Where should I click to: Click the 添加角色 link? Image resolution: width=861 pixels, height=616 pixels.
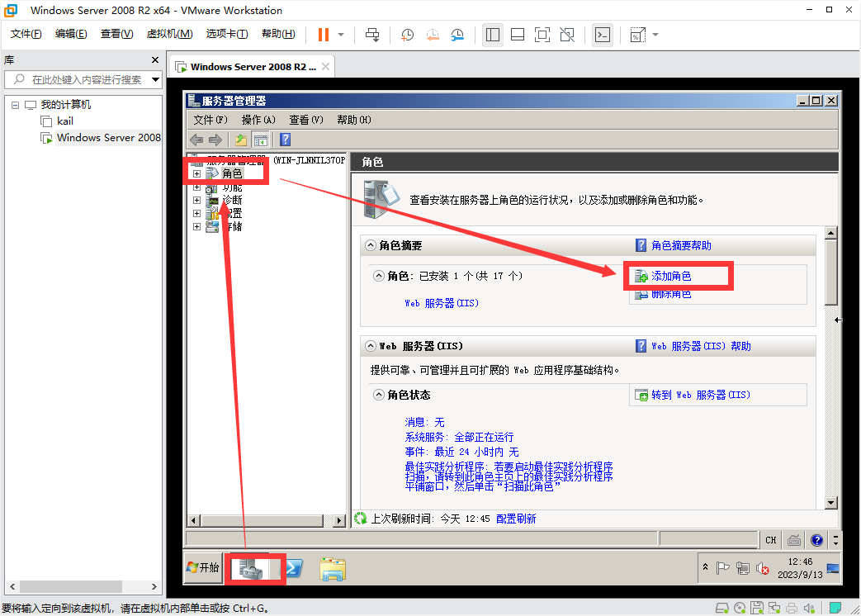click(x=670, y=276)
